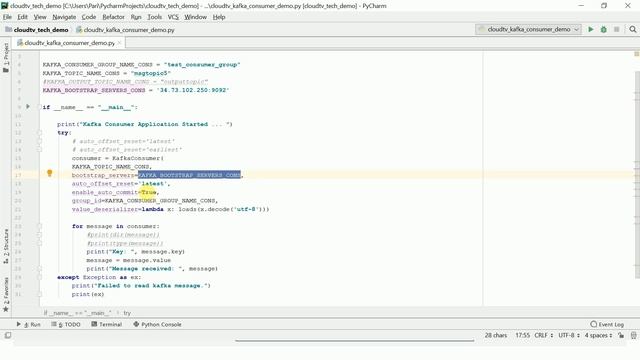Click the status bar icon after the lock
The height and width of the screenshot is (360, 640).
pos(633,335)
